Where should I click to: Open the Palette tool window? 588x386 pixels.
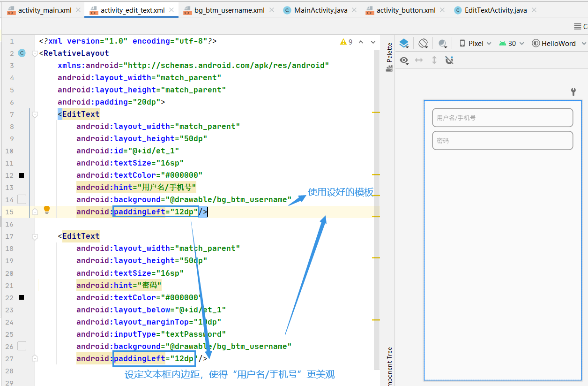click(x=389, y=57)
